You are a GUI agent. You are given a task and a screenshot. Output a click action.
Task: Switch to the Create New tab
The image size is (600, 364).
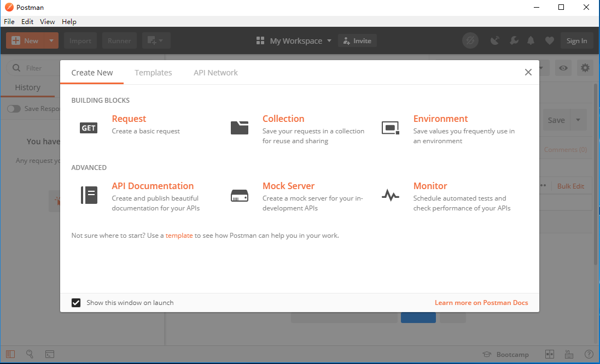(92, 73)
